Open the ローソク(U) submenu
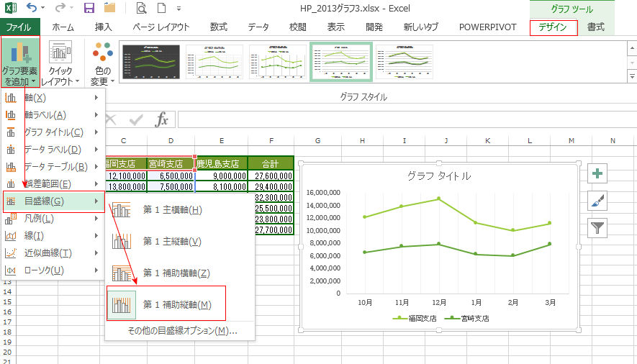Screen dimensions: 637x364 point(53,270)
